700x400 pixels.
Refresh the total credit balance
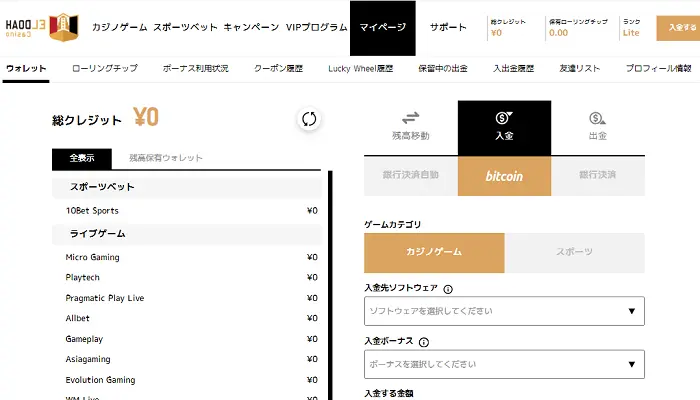point(309,119)
